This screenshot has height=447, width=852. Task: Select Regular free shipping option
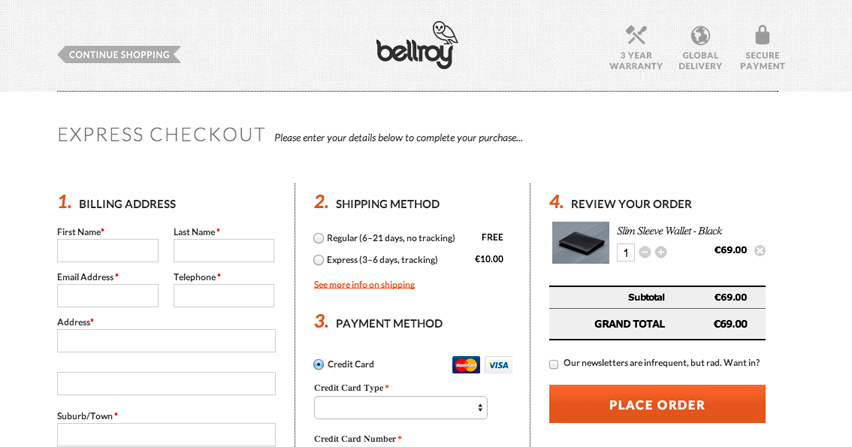coord(318,238)
